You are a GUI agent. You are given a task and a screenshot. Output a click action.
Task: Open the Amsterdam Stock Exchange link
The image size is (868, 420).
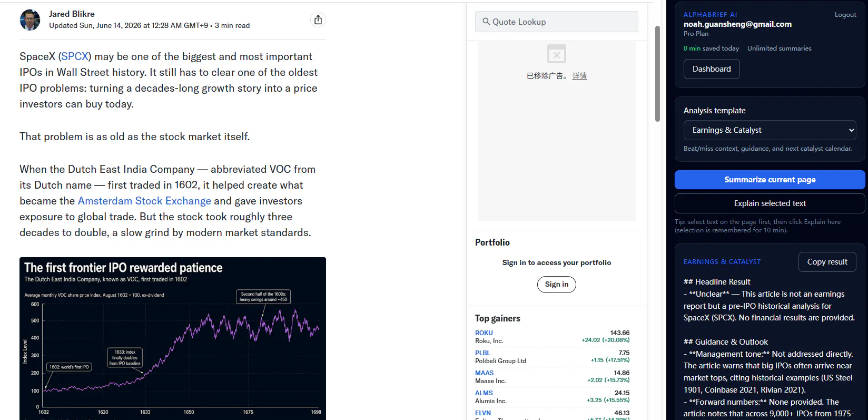[144, 201]
